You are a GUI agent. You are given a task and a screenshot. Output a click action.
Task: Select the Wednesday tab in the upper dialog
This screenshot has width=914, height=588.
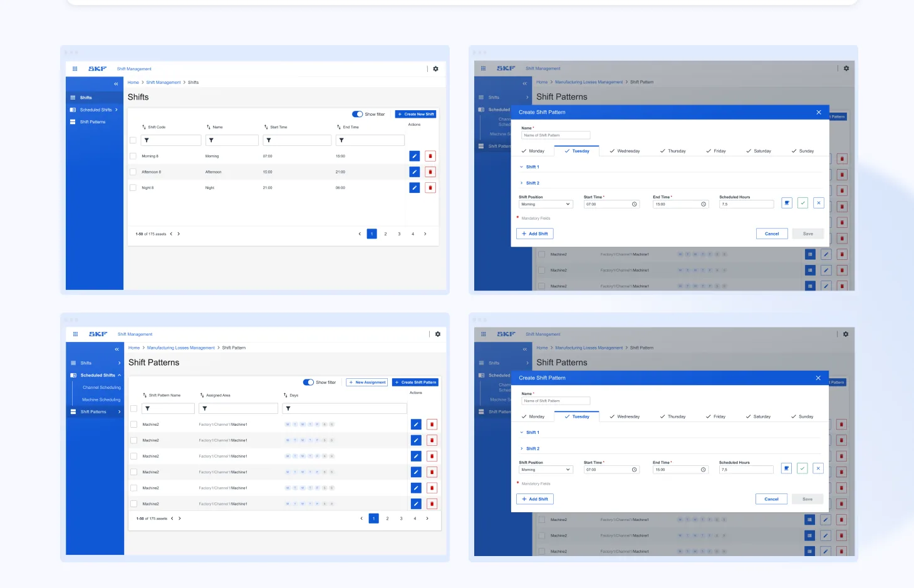(x=625, y=151)
